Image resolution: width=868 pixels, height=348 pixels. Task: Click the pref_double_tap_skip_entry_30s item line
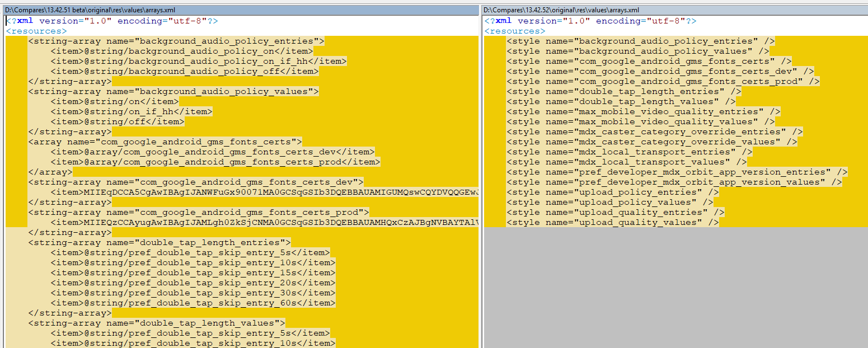click(x=193, y=293)
